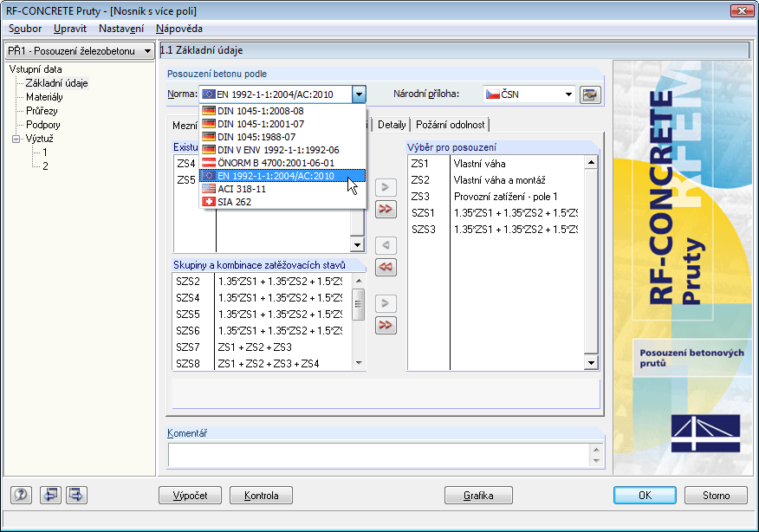The height and width of the screenshot is (532, 759).
Task: Open the Nápověda menu
Action: (178, 29)
